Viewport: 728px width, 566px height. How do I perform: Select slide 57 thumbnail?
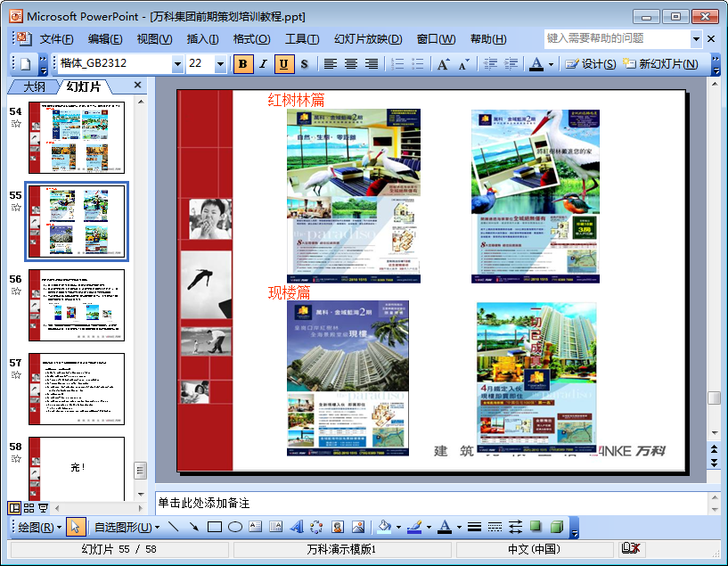(x=77, y=390)
